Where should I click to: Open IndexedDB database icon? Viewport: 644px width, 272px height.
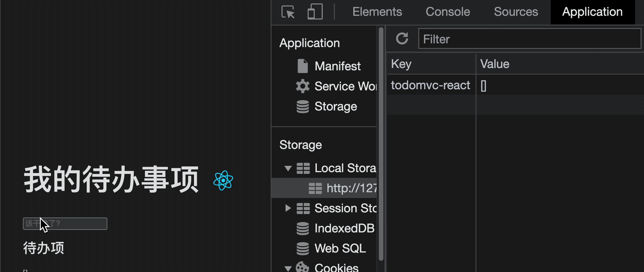point(302,228)
